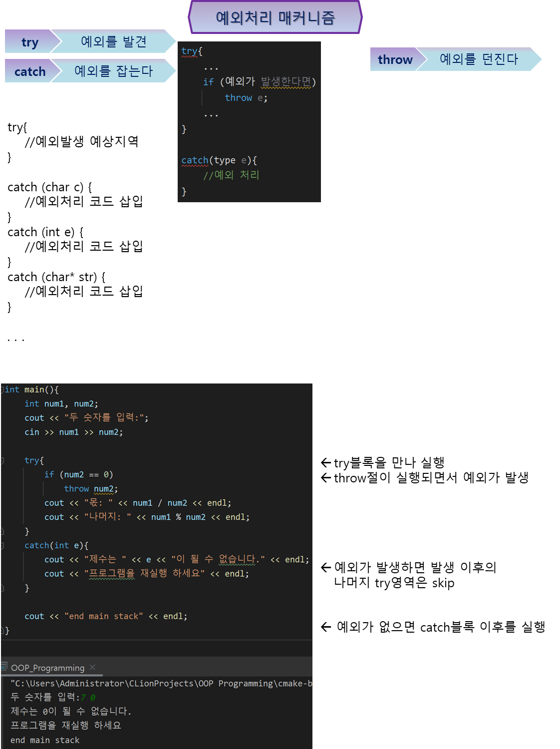Screen dimensions: 560x749
Task: Click the if (예외가 발생한다면) code line
Action: tap(260, 82)
